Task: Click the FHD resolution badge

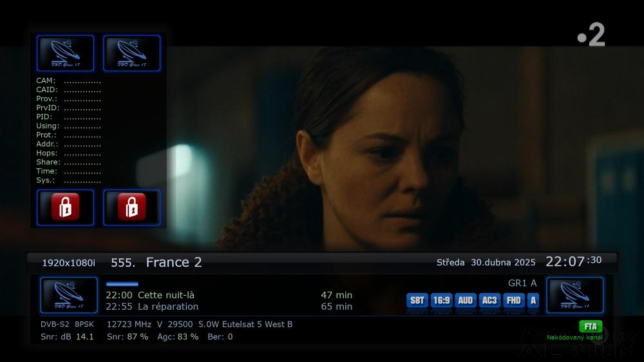Action: 513,300
